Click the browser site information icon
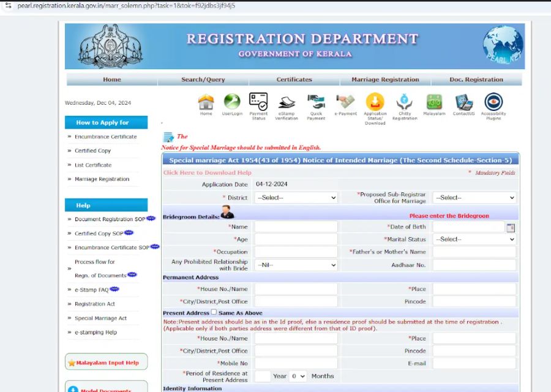 pos(9,6)
